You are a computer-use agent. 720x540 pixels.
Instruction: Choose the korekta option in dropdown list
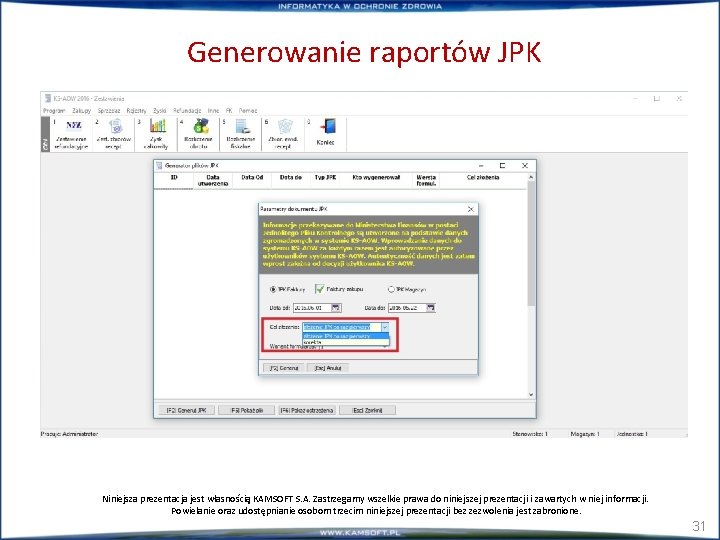click(345, 342)
